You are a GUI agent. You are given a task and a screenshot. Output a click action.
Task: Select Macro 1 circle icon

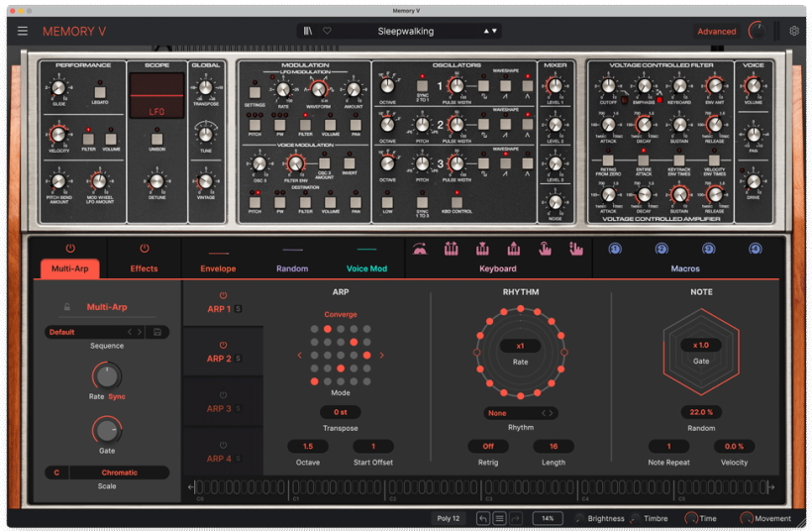point(615,250)
